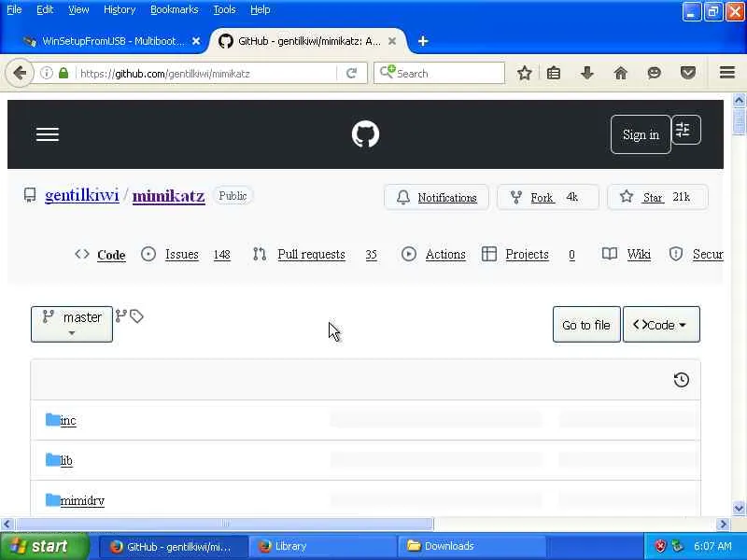The width and height of the screenshot is (747, 560).
Task: Open GitHub's hamburger navigation menu
Action: pos(48,134)
